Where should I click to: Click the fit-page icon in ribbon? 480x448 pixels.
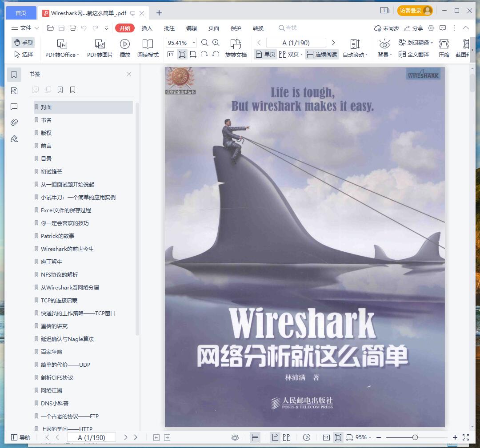tap(182, 55)
